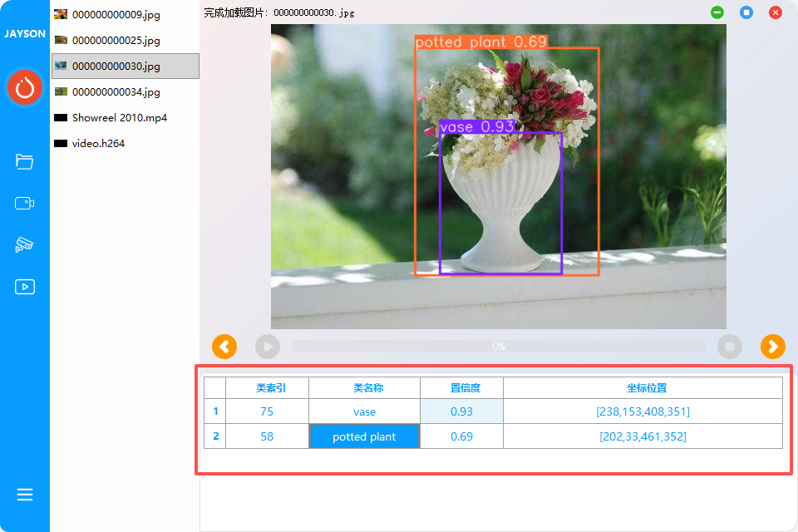Select the vase cell in the results table
Image resolution: width=798 pixels, height=532 pixels.
tap(364, 411)
